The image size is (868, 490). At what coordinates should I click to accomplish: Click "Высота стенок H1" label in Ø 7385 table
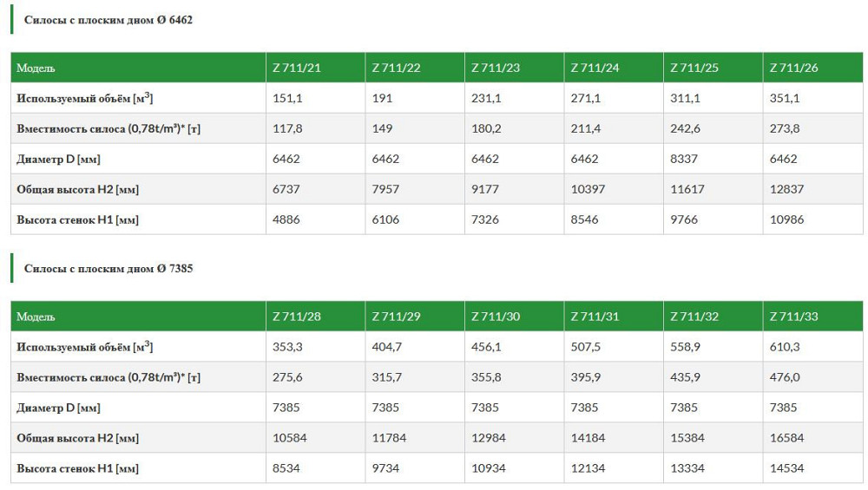[x=77, y=468]
